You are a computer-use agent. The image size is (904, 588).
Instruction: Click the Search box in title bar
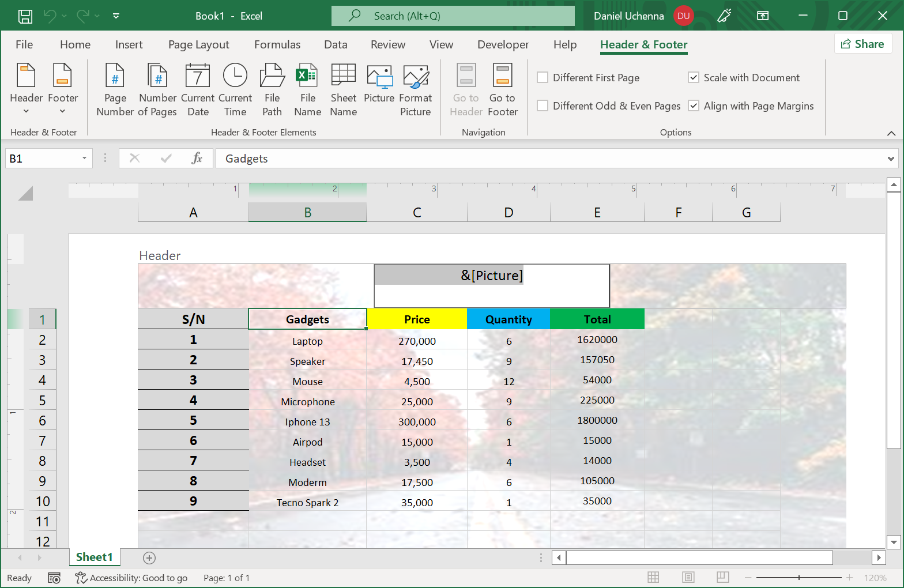point(453,16)
